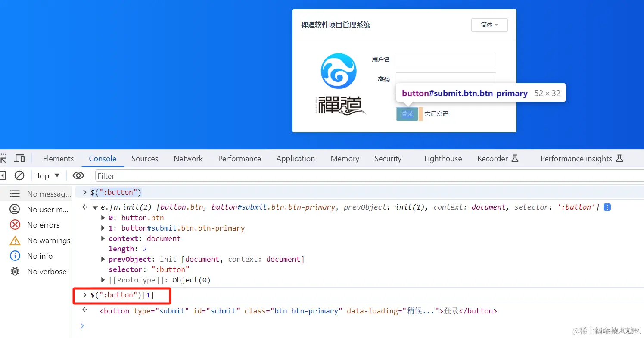Screen dimensions: 644x338
Task: Click the length: 2 property
Action: coord(128,249)
